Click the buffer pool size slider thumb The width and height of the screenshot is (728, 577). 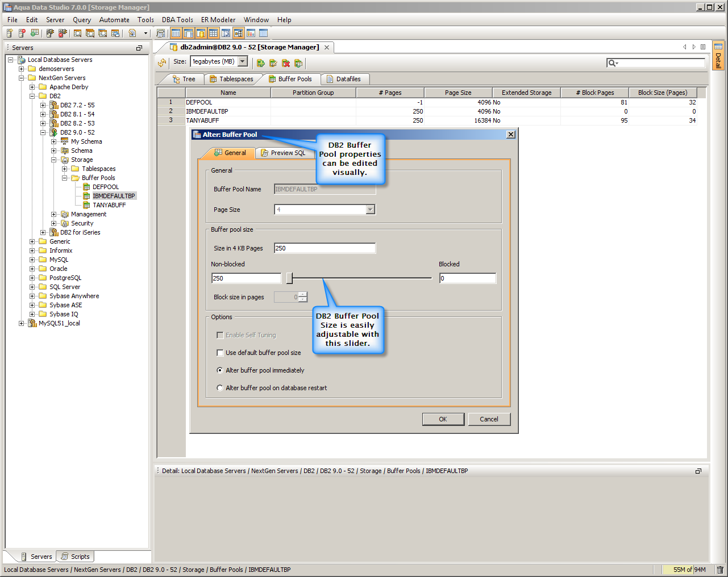point(289,278)
